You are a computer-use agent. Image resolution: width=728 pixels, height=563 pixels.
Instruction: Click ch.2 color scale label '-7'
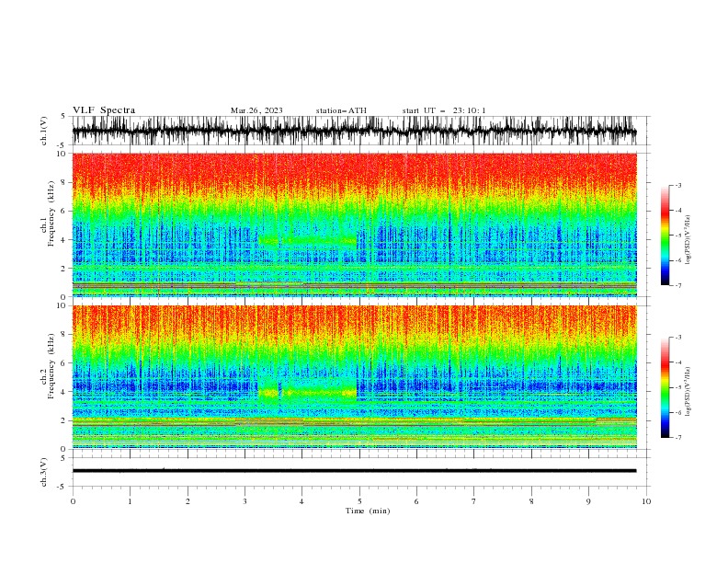[x=677, y=437]
